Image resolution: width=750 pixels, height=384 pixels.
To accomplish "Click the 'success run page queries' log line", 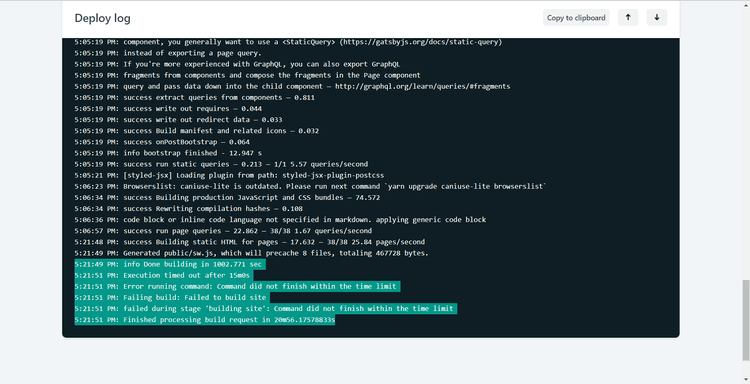I will [223, 231].
